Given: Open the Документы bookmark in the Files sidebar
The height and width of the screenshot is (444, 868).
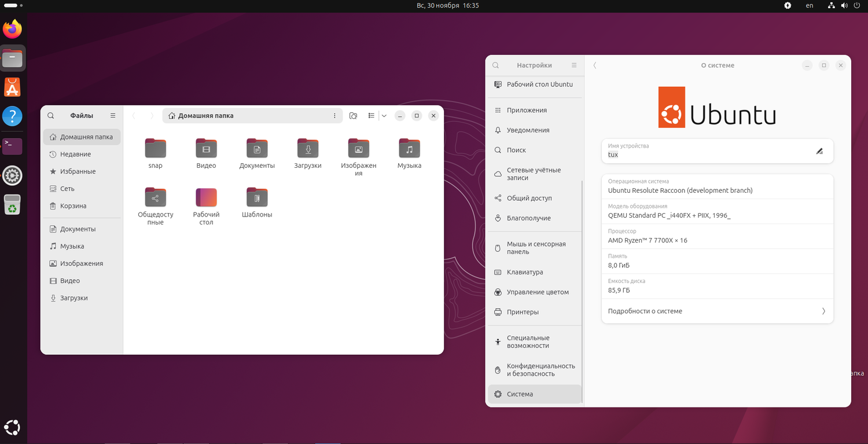Looking at the screenshot, I should [x=82, y=229].
